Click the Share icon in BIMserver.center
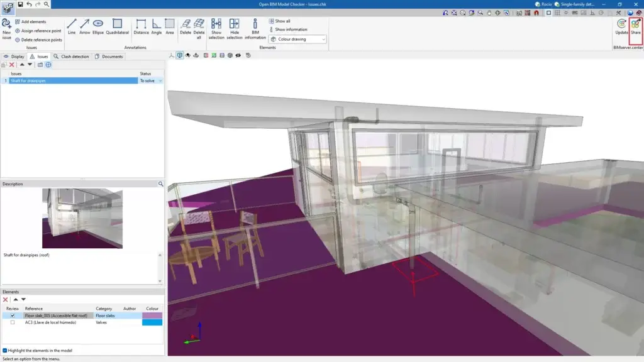The height and width of the screenshot is (362, 644). (x=636, y=25)
